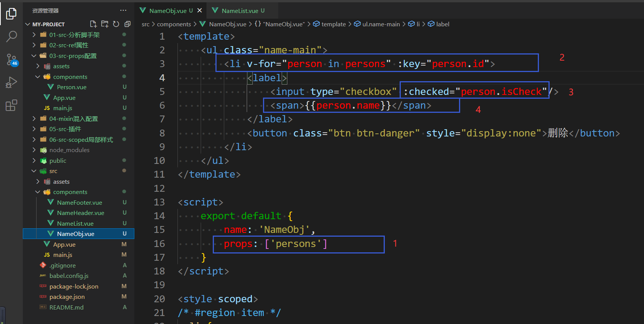This screenshot has width=644, height=324.
Task: Click the Babel icon beside babel.config.js
Action: pyautogui.click(x=43, y=276)
